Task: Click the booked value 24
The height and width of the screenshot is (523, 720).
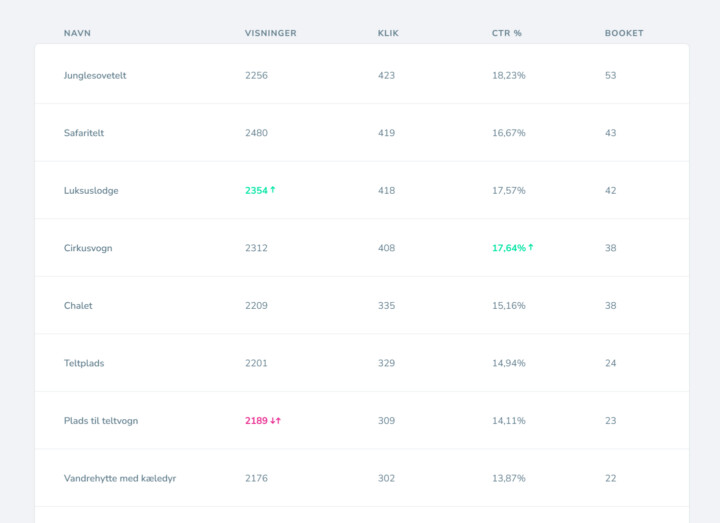Action: pos(610,363)
